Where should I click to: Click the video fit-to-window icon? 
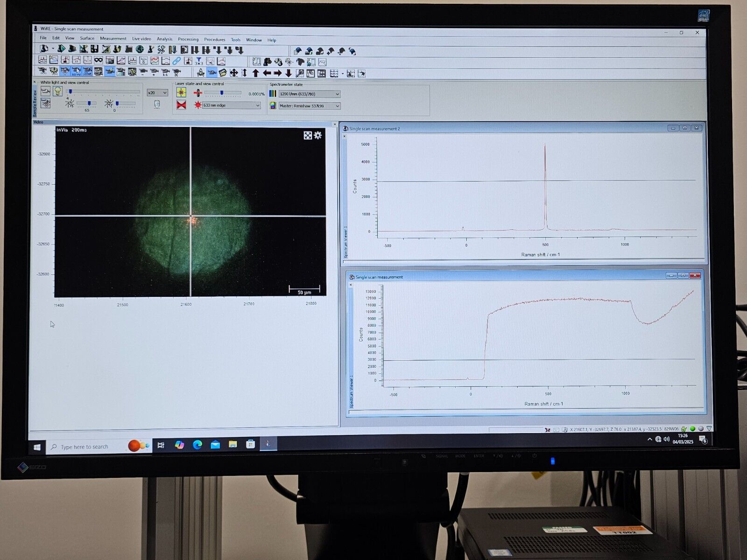point(308,135)
